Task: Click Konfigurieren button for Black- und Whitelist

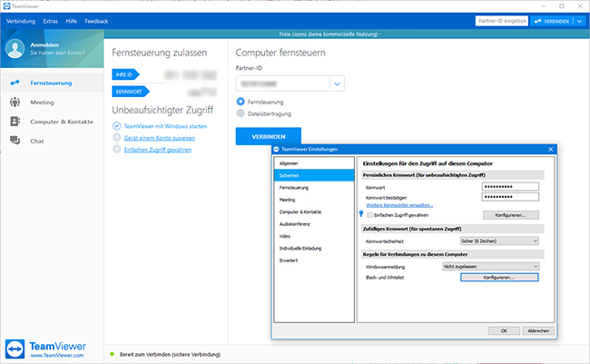Action: coord(499,277)
